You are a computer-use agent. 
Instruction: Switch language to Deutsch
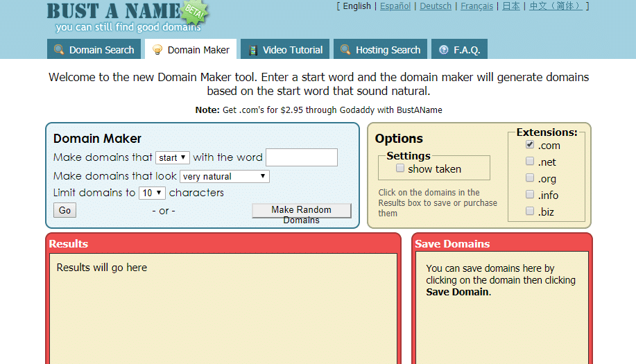tap(436, 6)
